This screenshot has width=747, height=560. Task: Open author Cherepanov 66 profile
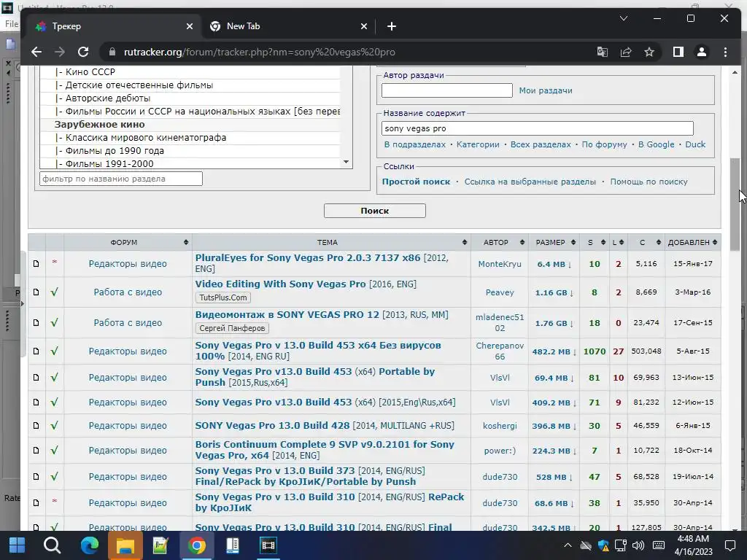coord(499,351)
